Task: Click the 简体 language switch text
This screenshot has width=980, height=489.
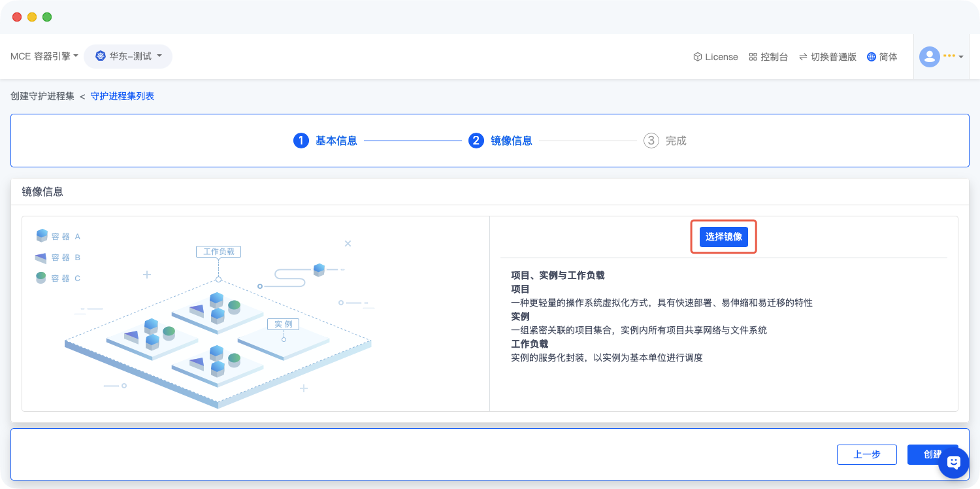Action: point(888,57)
